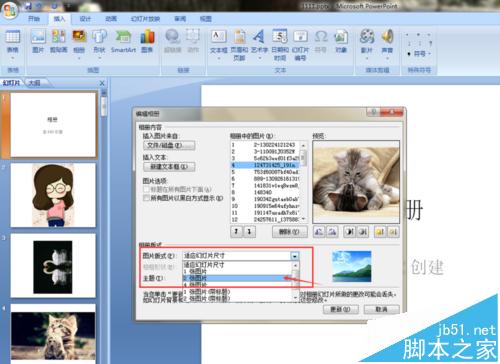Image resolution: width=500 pixels, height=364 pixels.
Task: Click the album dialog help button
Action: [373, 112]
